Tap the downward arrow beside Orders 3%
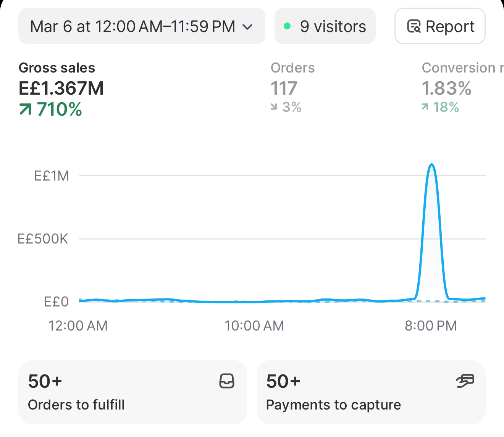 pyautogui.click(x=274, y=107)
